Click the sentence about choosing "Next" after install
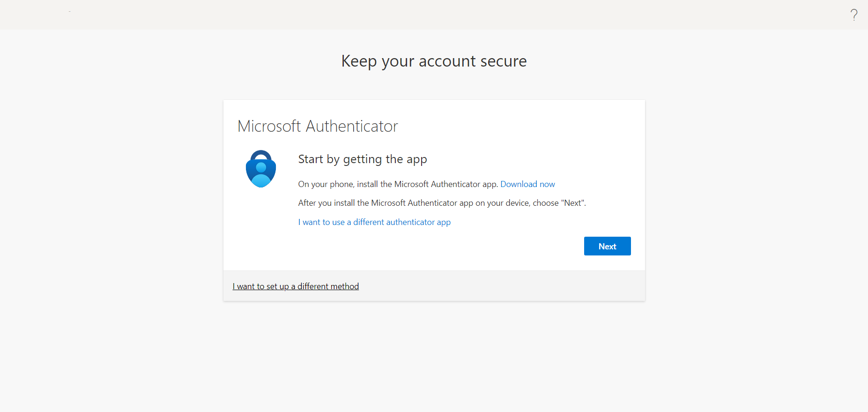Viewport: 868px width, 412px height. point(442,203)
